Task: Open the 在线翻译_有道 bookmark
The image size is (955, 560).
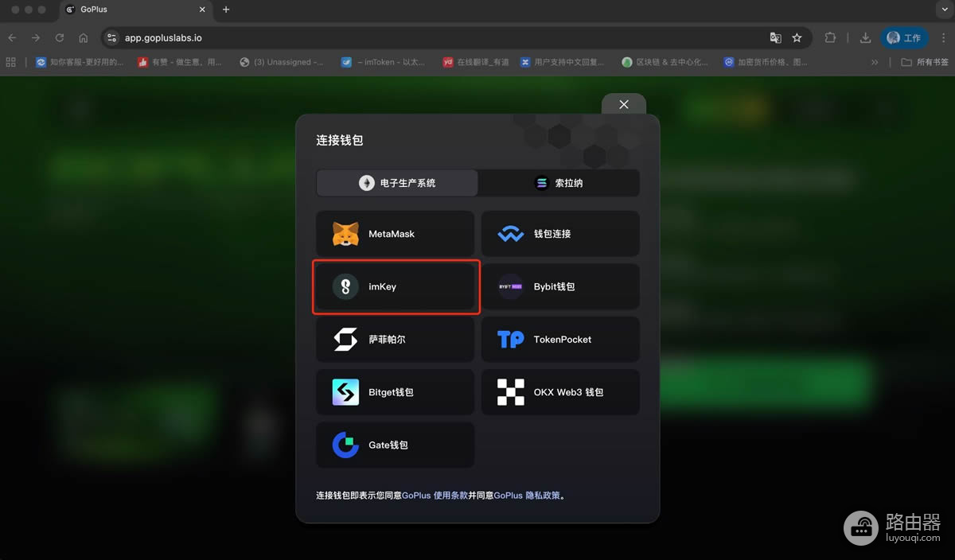Action: coord(476,62)
